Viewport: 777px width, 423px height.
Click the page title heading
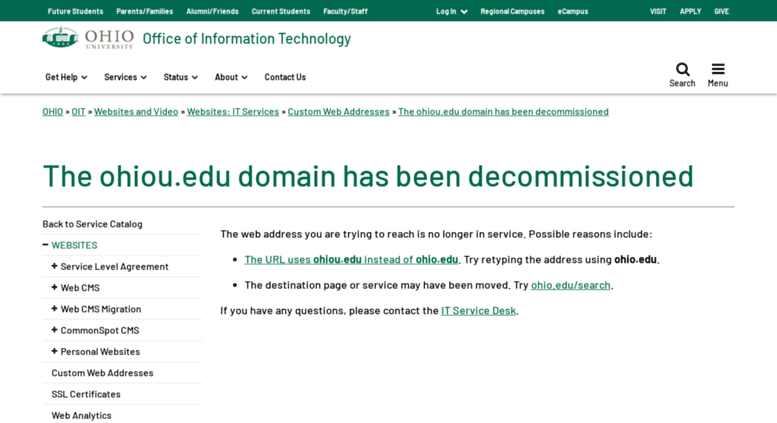[x=368, y=176]
